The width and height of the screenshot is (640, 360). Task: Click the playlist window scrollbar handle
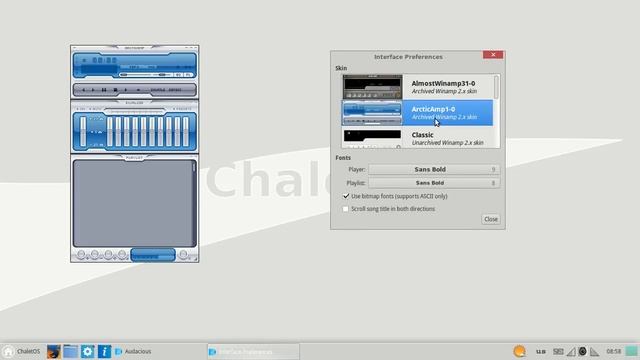194,167
